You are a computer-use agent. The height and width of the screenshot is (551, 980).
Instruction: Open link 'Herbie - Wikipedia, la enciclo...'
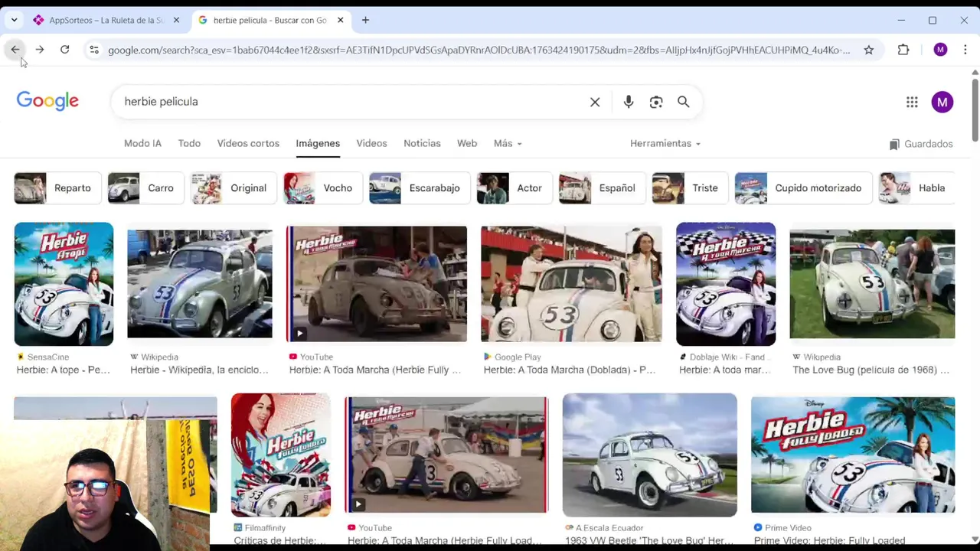tap(199, 370)
